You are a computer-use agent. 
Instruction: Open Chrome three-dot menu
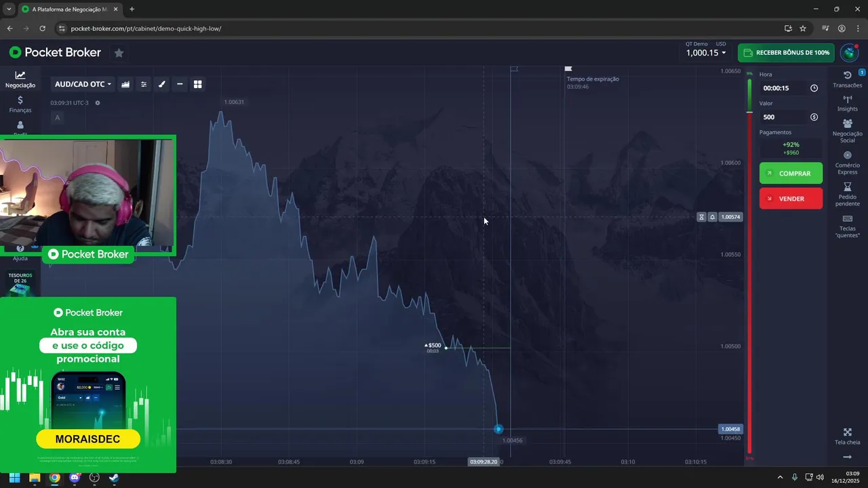858,28
